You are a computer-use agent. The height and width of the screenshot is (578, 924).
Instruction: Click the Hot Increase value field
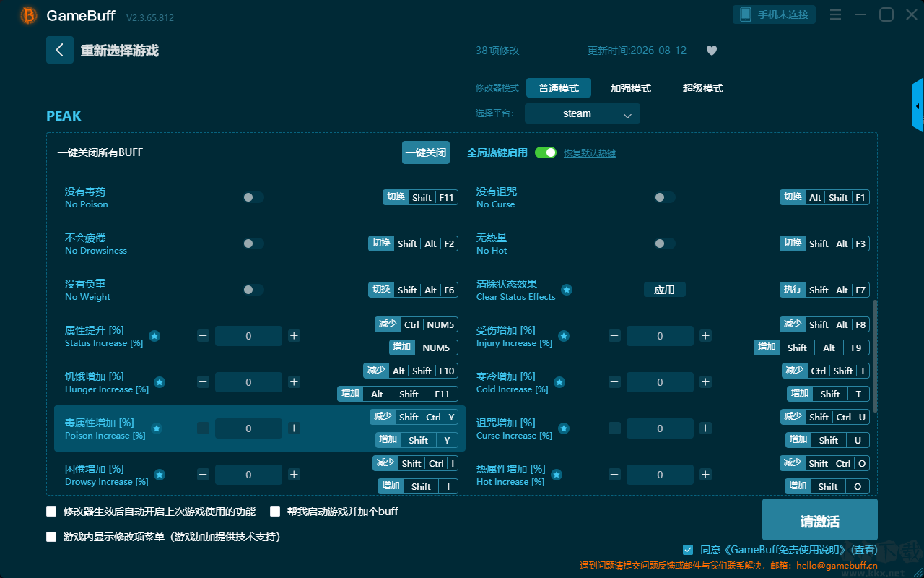point(660,475)
